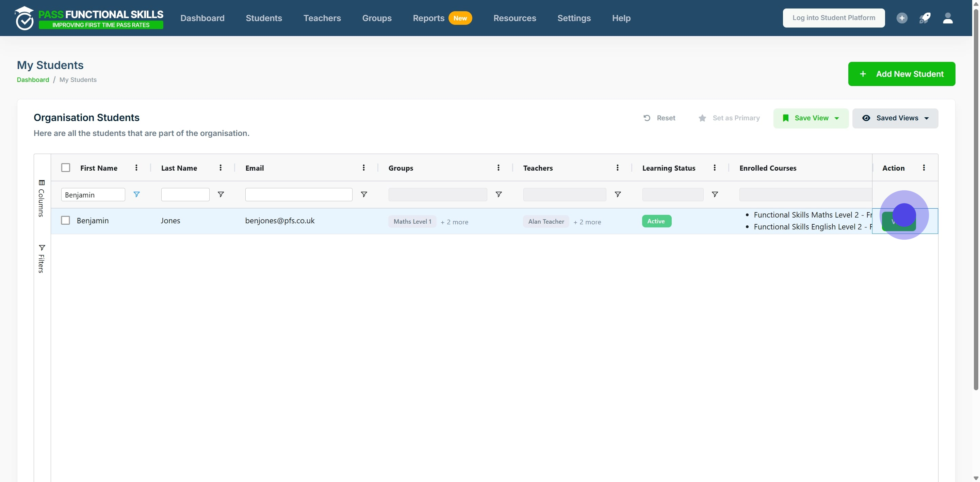
Task: Open the user profile icon
Action: tap(948, 18)
